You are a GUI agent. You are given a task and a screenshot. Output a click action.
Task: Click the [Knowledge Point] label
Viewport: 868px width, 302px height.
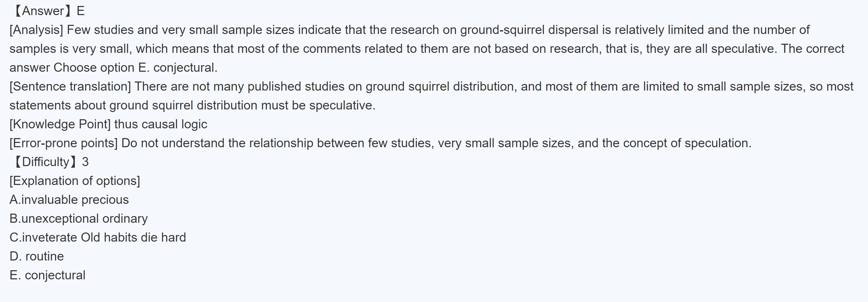click(60, 124)
